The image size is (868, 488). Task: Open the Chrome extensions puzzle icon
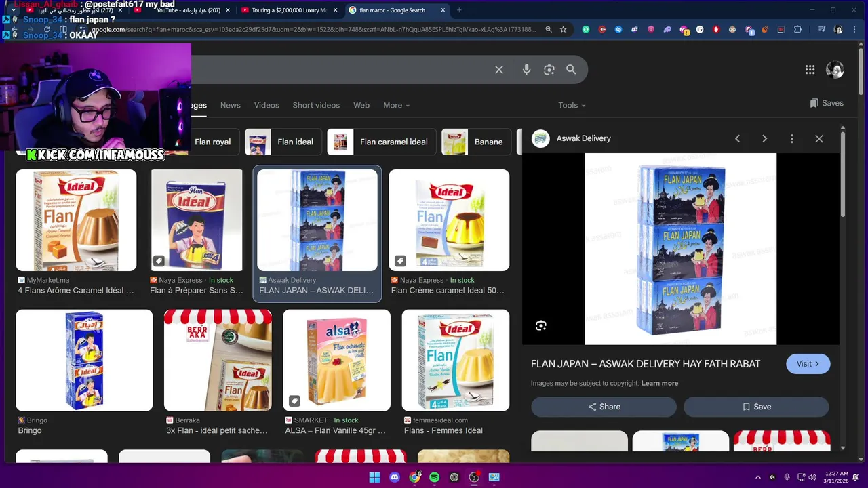coord(797,29)
